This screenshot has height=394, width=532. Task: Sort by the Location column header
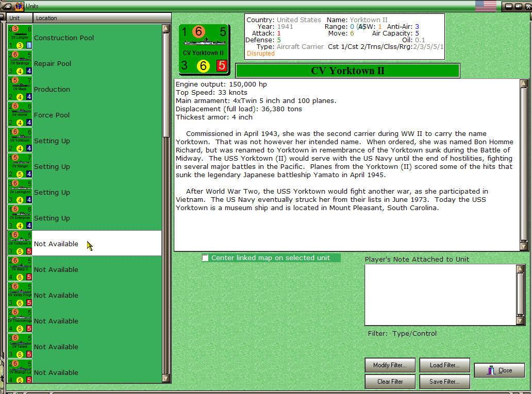coord(102,18)
